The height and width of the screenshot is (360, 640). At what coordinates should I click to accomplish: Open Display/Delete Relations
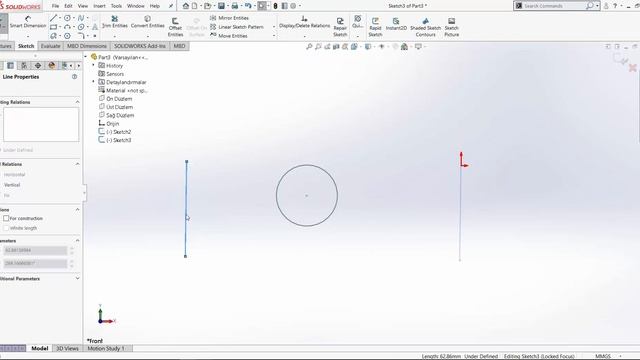[x=304, y=22]
